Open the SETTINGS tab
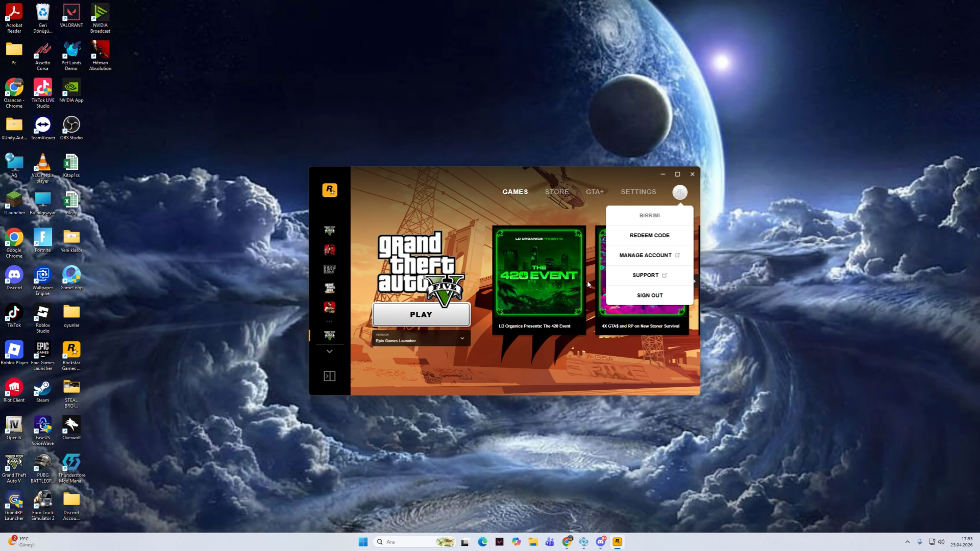 [x=639, y=192]
